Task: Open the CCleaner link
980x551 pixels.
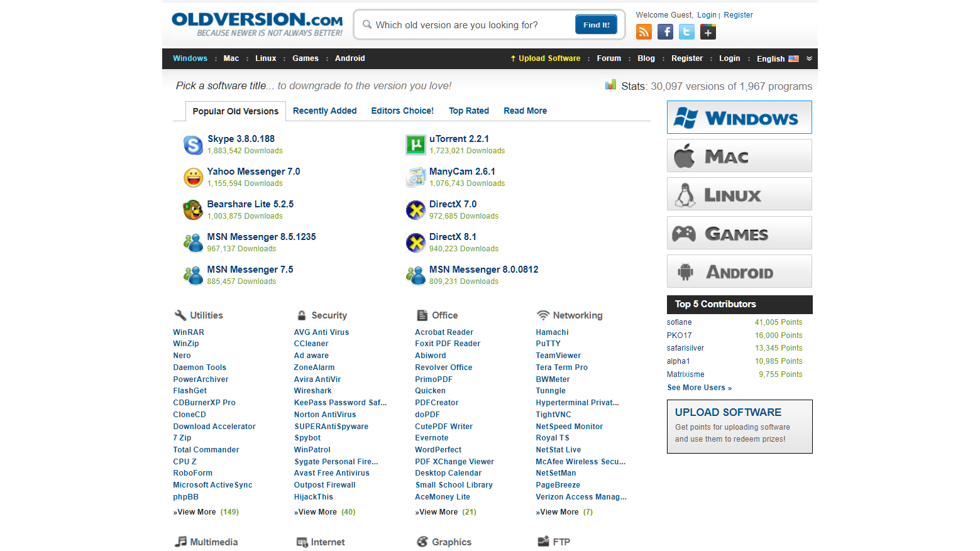Action: click(x=311, y=344)
